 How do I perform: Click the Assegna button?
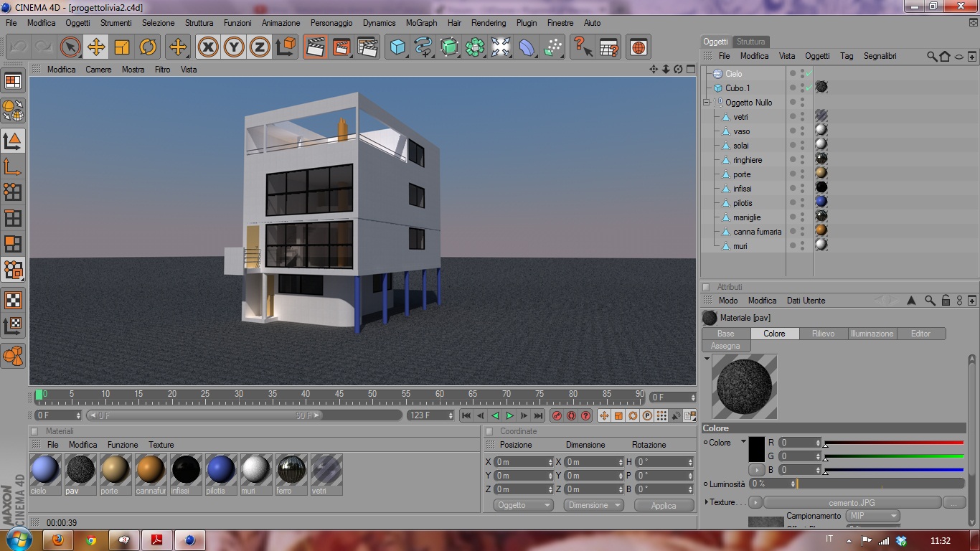coord(725,346)
